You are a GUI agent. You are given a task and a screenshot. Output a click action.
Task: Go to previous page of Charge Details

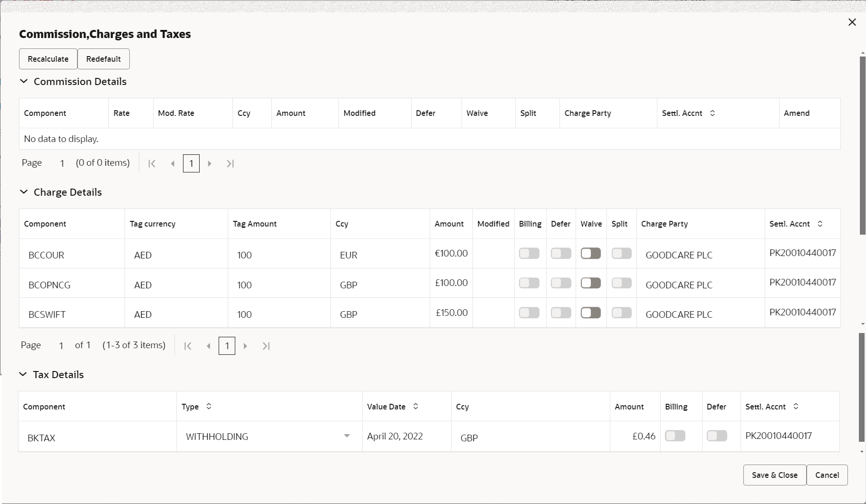point(208,346)
